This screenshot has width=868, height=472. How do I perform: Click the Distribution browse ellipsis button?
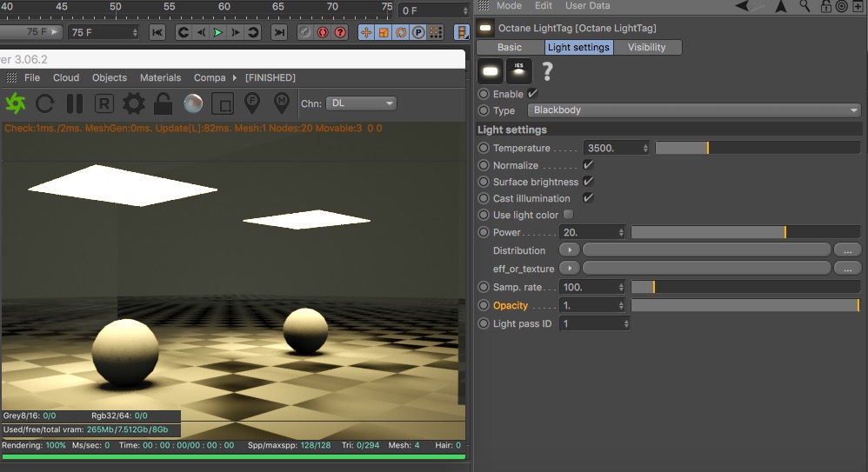pos(847,250)
